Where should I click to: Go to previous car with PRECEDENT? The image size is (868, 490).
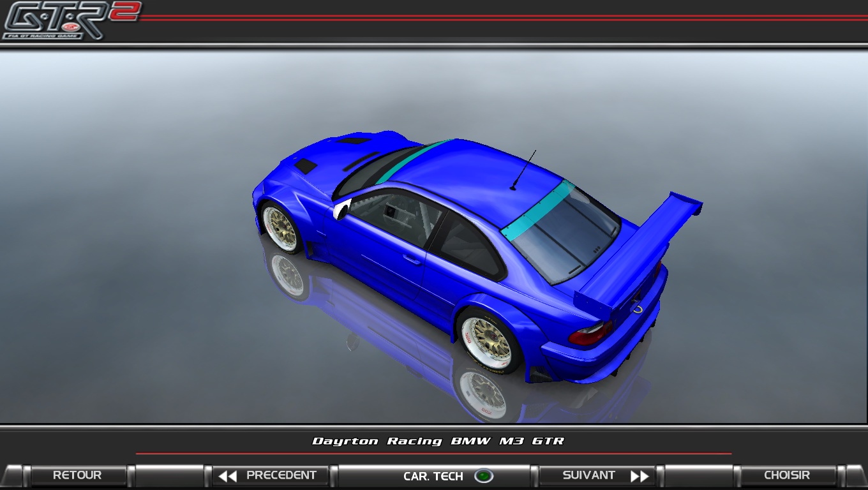point(270,475)
